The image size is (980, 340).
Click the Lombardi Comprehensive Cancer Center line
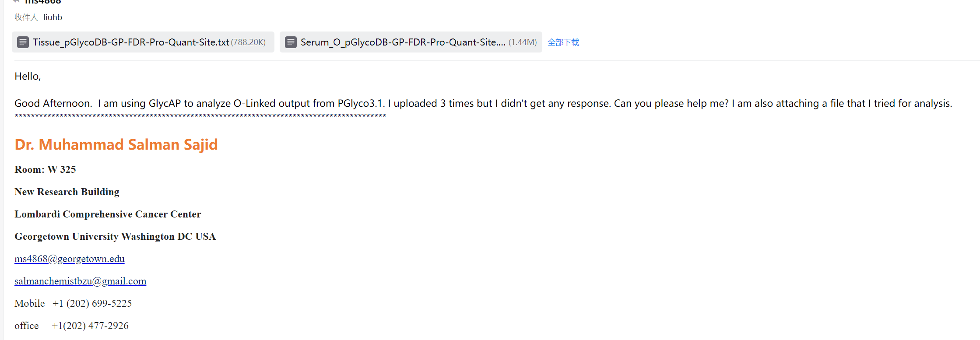[108, 214]
